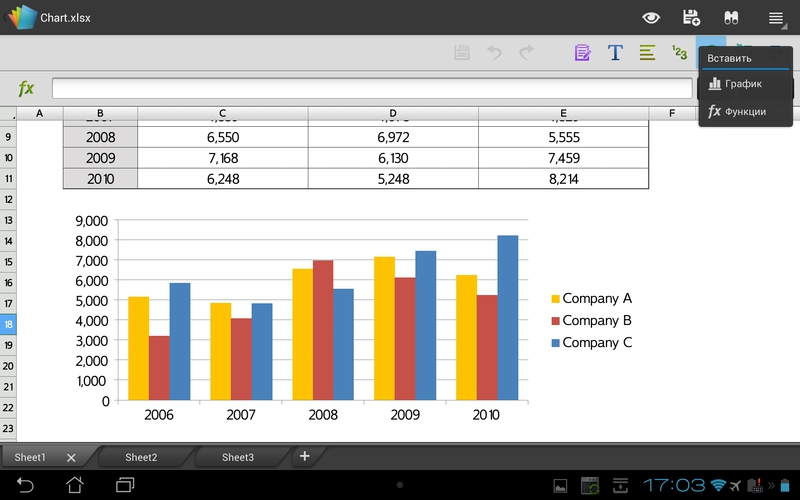
Task: Click the 2006 yellow Company A bar
Action: point(139,348)
